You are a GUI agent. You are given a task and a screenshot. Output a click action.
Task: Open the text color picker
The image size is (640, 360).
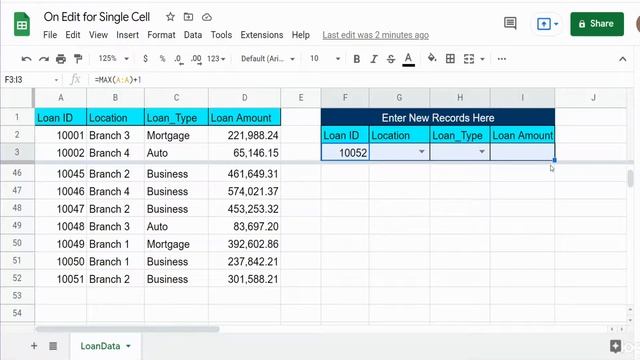(408, 59)
